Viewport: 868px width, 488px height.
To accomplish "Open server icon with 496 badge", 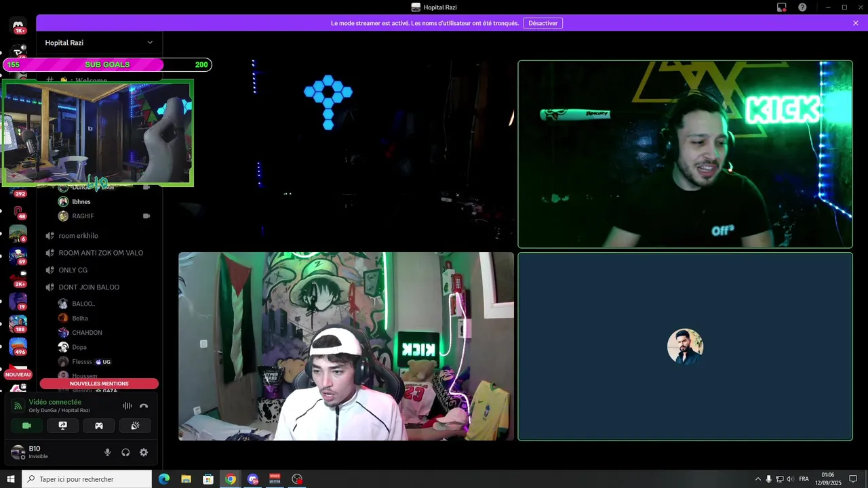I will click(18, 346).
